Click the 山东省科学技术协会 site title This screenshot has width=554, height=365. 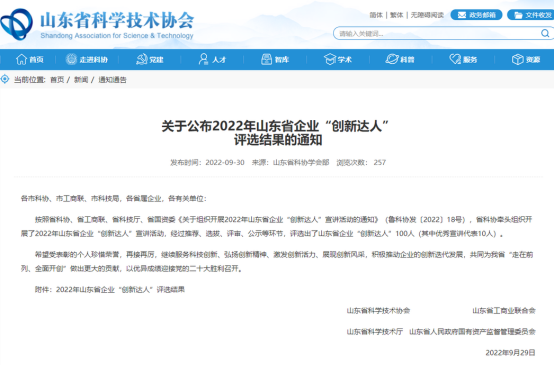click(117, 20)
